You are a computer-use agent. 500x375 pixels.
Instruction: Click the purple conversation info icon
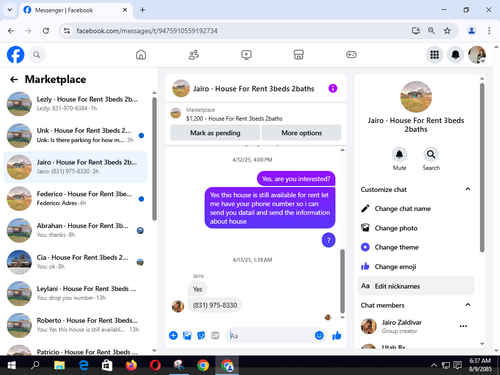333,88
